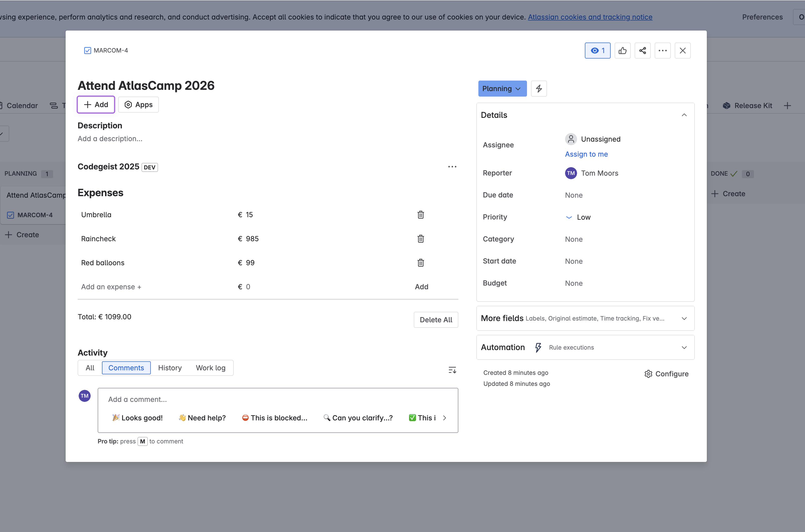805x532 pixels.
Task: Switch to the History activity tab
Action: [170, 368]
